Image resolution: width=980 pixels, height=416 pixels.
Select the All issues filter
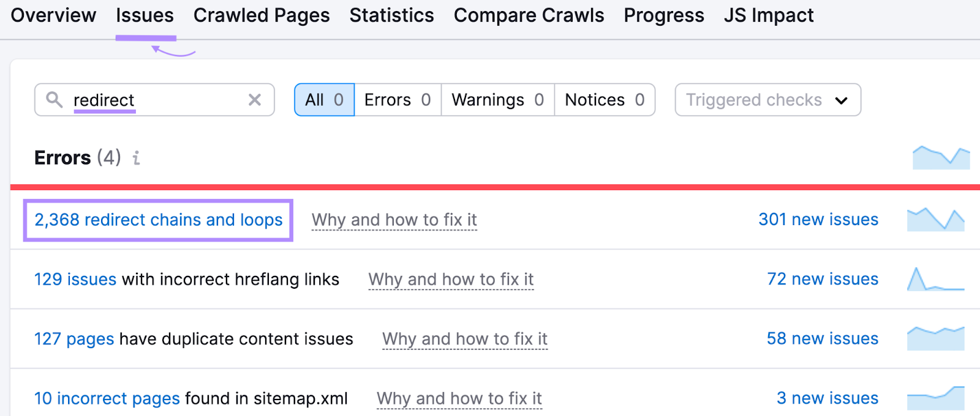click(x=324, y=99)
